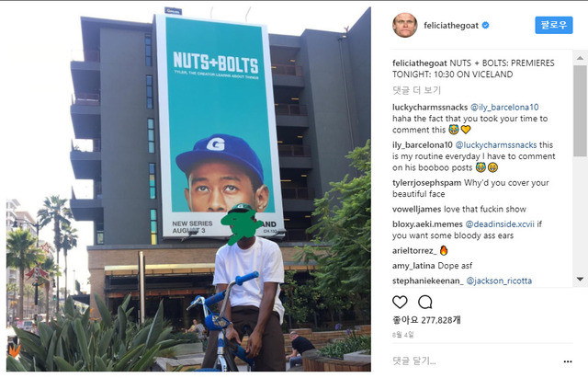The width and height of the screenshot is (588, 378).
Task: Click the feliciathegoat profile avatar
Action: [405, 25]
